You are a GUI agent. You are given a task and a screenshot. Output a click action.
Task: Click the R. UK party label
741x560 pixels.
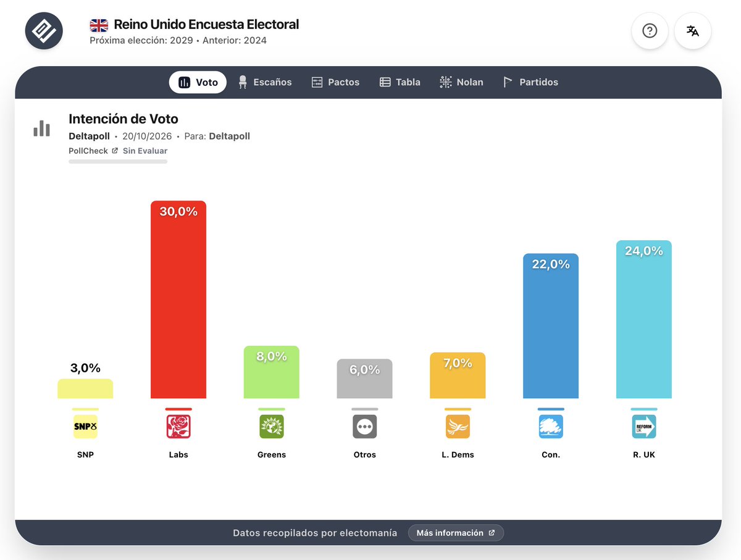point(644,454)
